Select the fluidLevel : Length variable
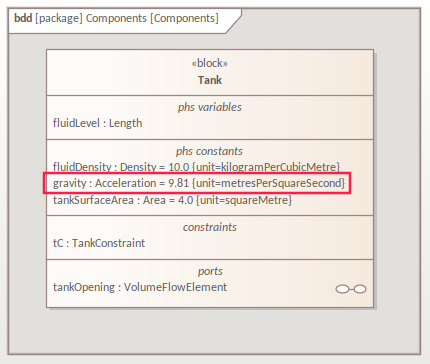The height and width of the screenshot is (364, 430). [x=98, y=123]
